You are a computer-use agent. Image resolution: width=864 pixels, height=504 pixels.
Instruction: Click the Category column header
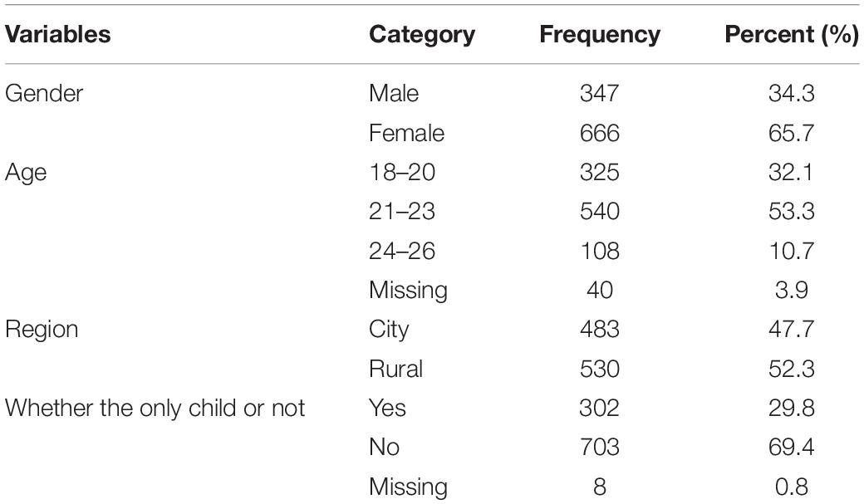422,34
